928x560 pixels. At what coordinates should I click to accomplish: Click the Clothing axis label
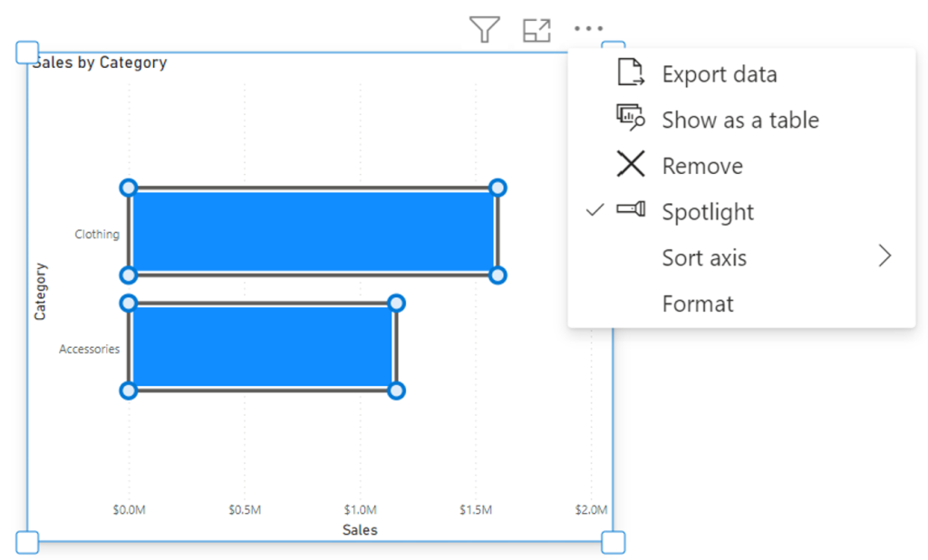point(97,234)
